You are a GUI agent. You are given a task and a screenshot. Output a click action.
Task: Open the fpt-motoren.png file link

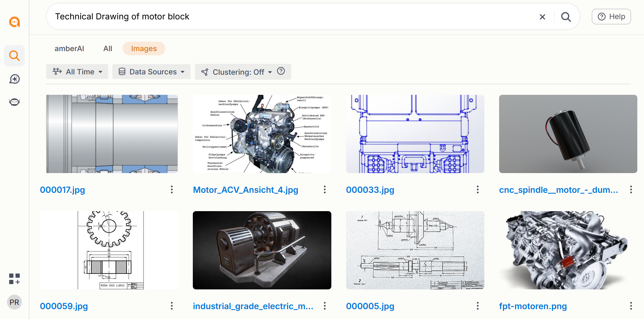tap(533, 306)
